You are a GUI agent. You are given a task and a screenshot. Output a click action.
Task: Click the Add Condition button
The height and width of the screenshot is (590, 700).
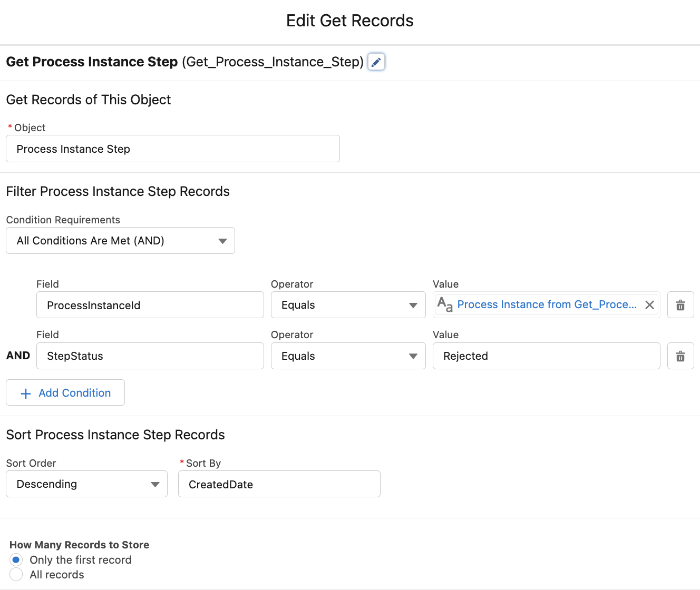65,392
